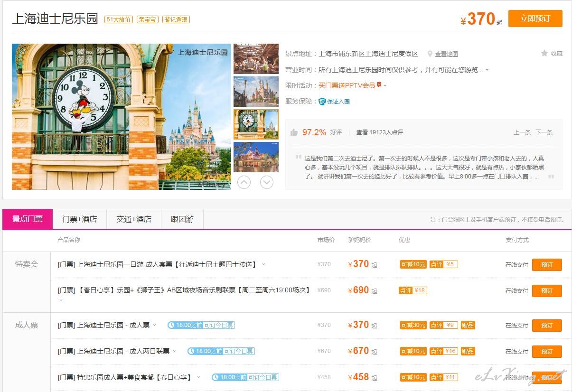Image resolution: width=572 pixels, height=392 pixels.
Task: Book the 成人两日联票 ticket
Action: (x=547, y=352)
